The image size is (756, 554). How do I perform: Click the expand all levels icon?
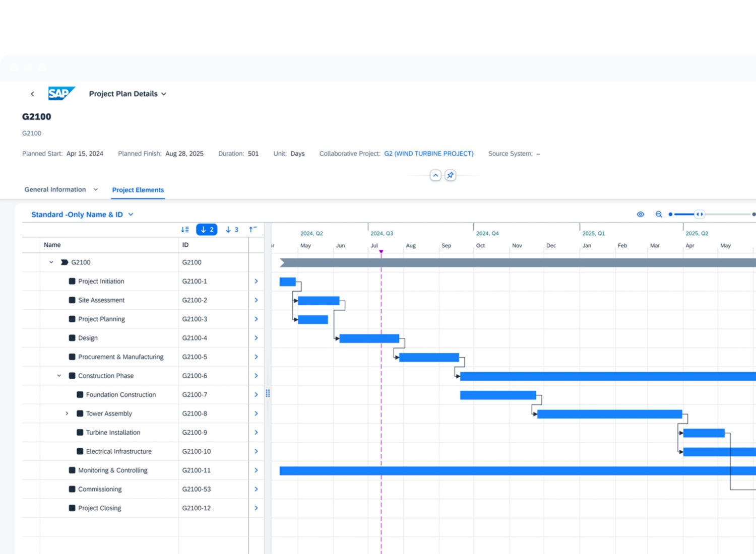click(185, 230)
